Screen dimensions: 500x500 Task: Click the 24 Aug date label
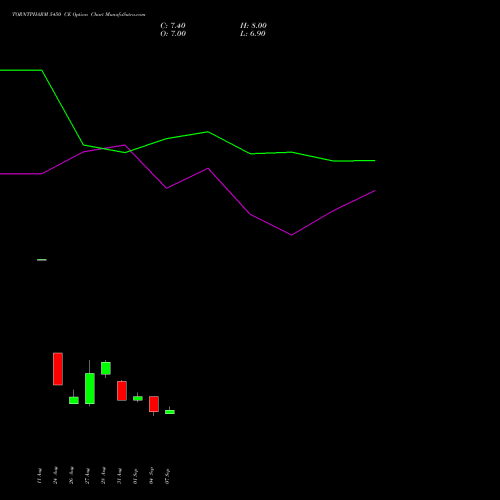coord(55,475)
